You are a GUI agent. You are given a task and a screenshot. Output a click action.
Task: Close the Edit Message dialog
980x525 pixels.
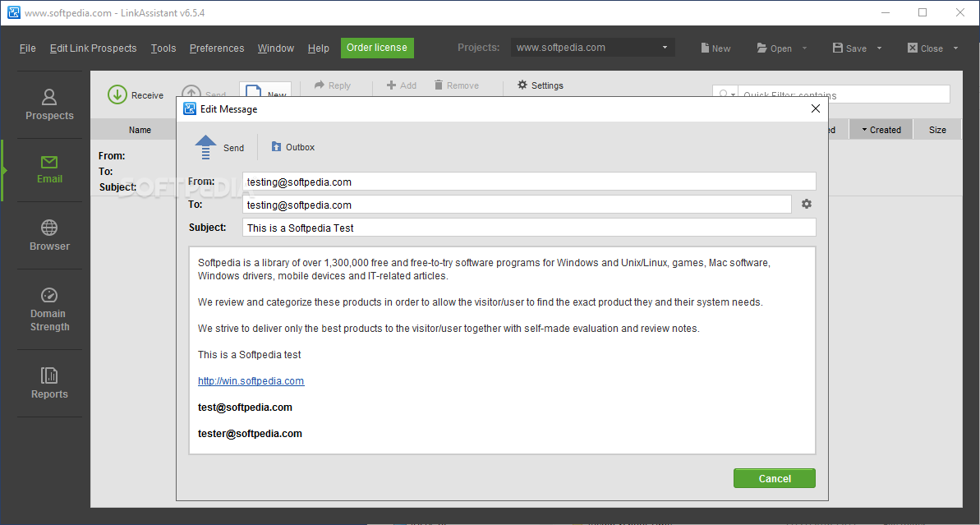click(815, 108)
